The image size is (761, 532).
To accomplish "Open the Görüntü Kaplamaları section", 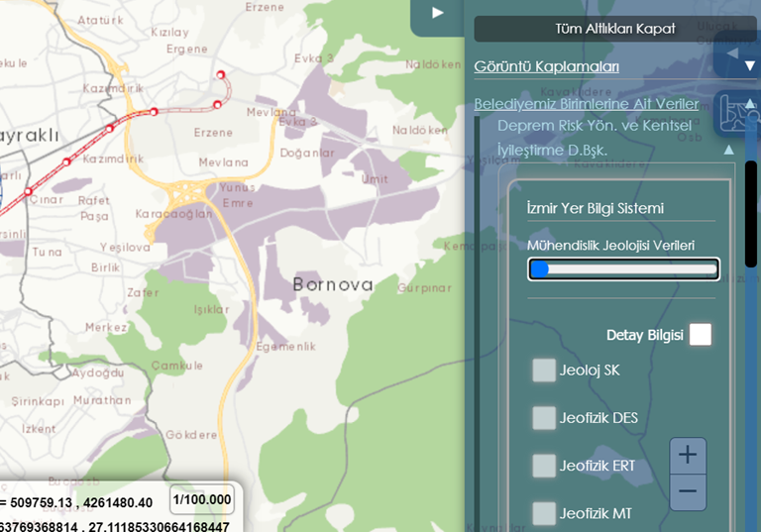I will coord(546,66).
